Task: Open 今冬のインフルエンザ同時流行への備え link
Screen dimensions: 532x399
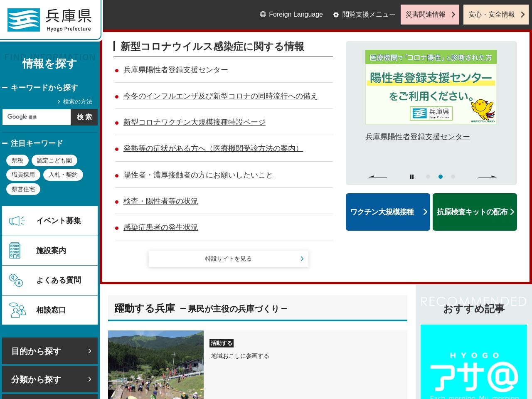Action: click(220, 96)
